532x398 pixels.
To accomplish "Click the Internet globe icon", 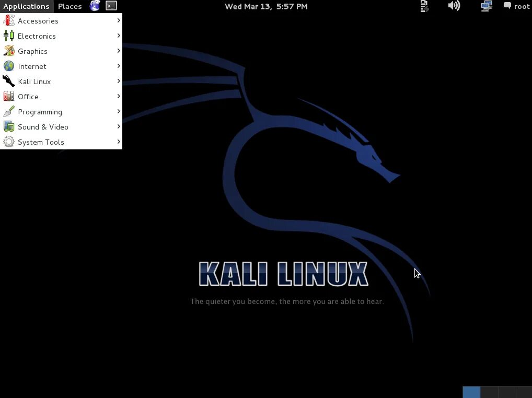I will point(9,66).
